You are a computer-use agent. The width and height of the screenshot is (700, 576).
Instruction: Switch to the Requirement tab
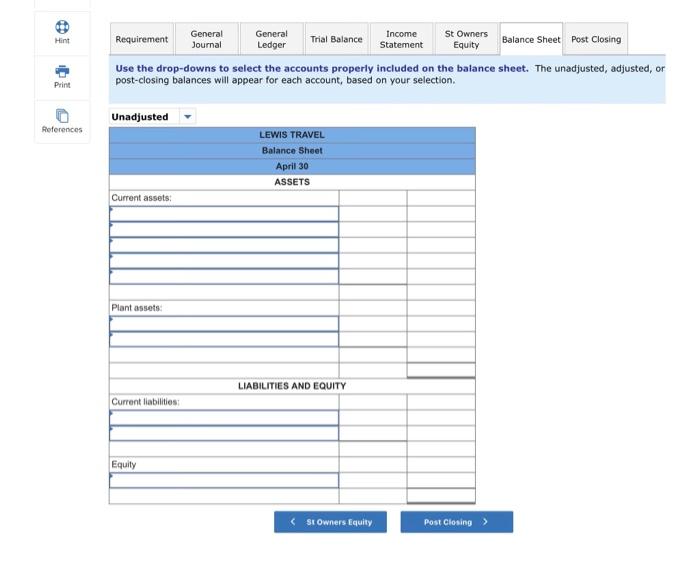pos(142,39)
